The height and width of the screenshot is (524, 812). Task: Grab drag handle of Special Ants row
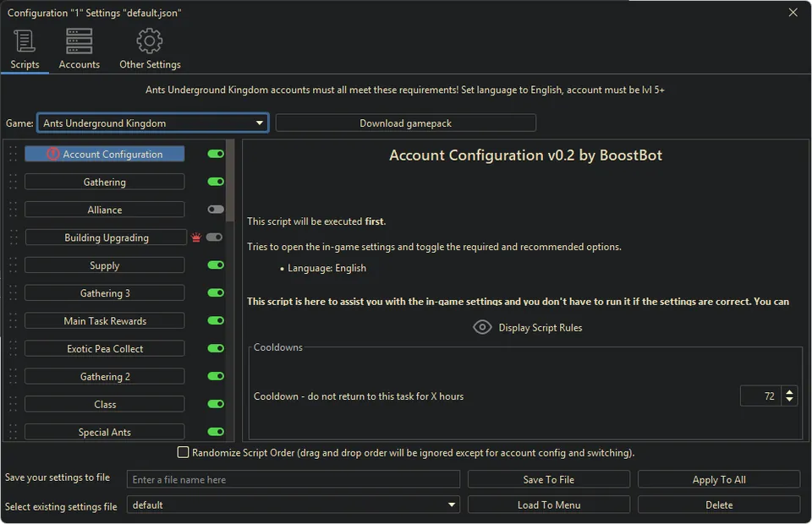[x=13, y=432]
